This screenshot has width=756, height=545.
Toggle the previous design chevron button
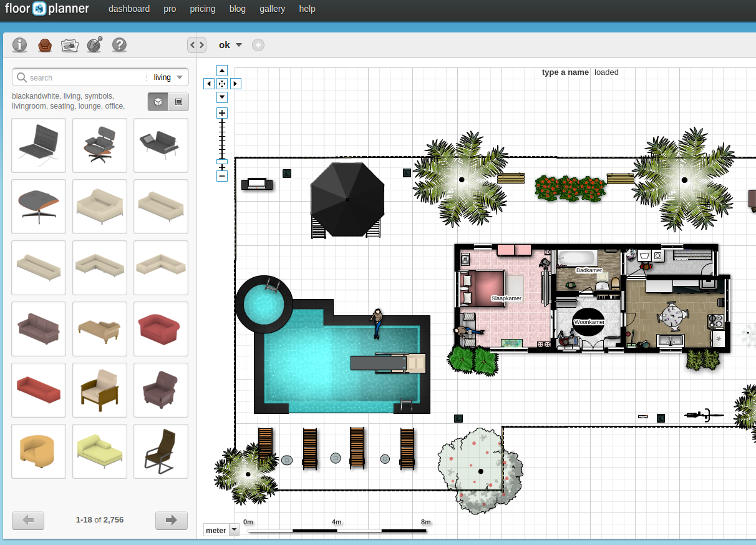[x=193, y=45]
